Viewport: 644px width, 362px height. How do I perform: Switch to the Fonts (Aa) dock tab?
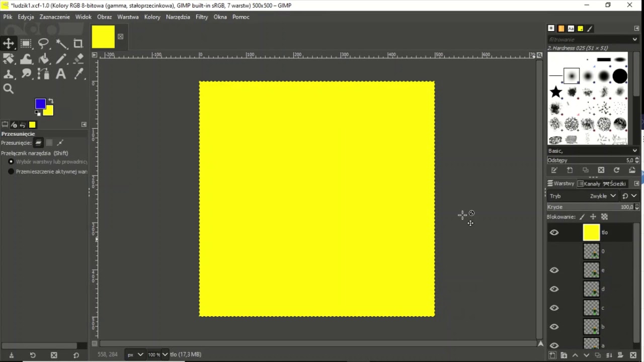571,29
